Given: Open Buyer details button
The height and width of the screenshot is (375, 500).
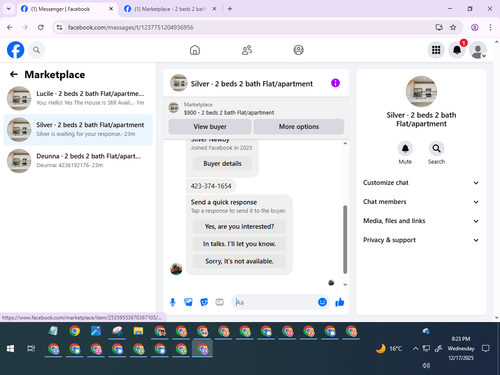Looking at the screenshot, I should [x=222, y=164].
